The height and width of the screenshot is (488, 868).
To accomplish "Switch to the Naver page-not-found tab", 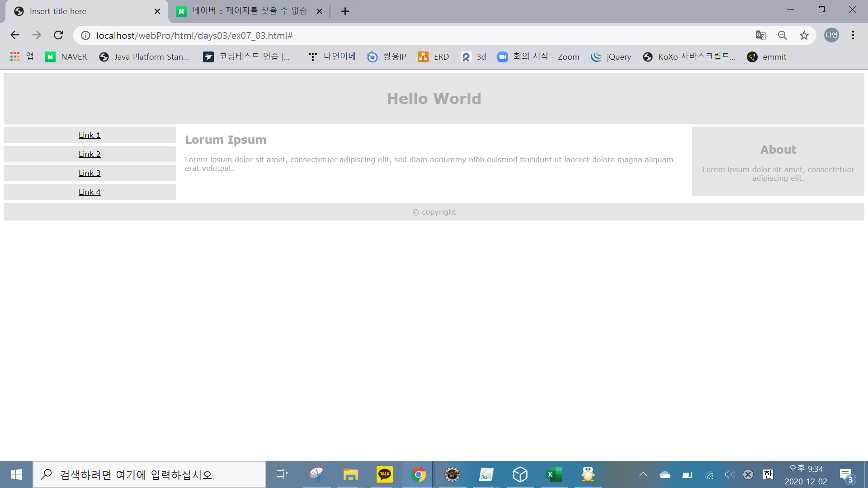I will [x=244, y=11].
